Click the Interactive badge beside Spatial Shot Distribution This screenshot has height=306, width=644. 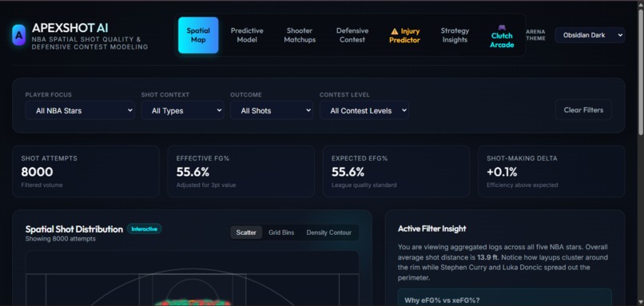click(144, 229)
